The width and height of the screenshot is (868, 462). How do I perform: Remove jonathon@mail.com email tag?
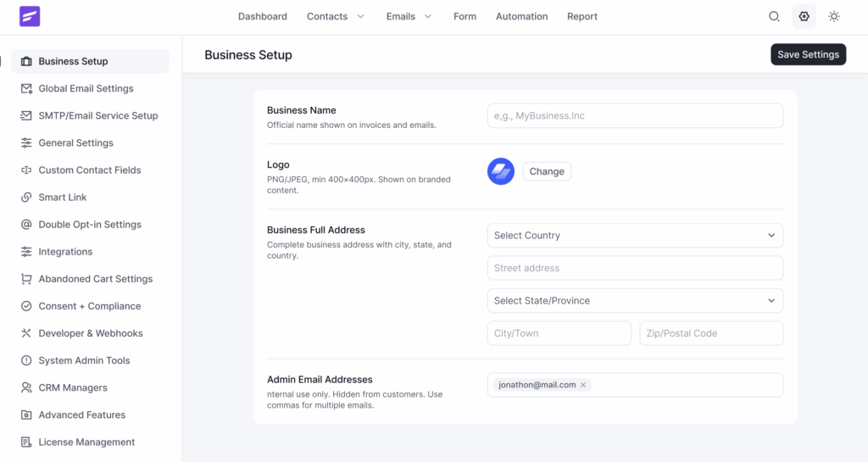(583, 385)
